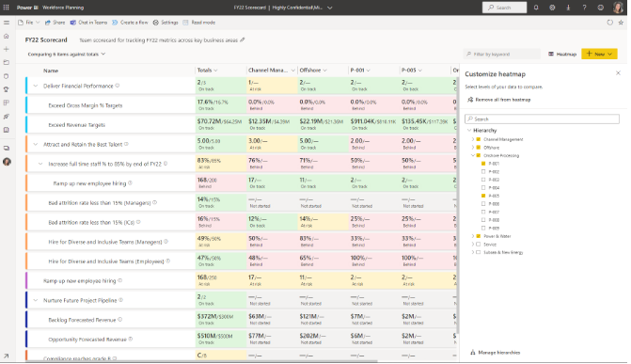Uncheck Power & Water checkbox
The image size is (631, 364).
coord(479,236)
